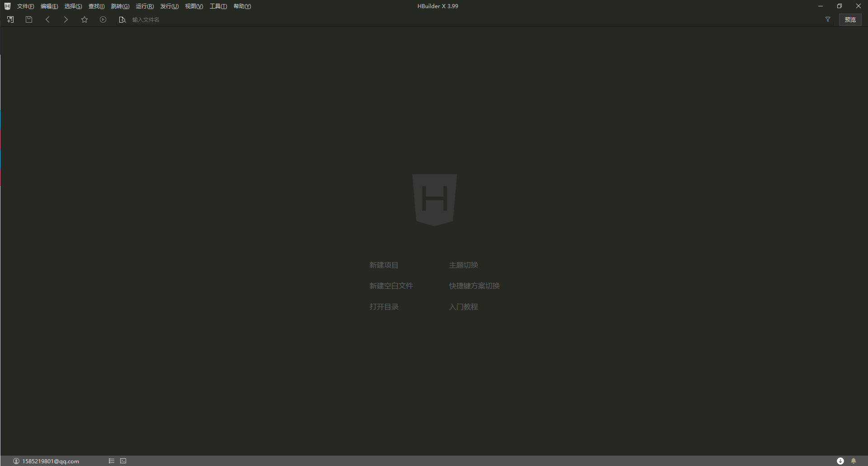This screenshot has height=466, width=868.
Task: Open the 工具(T) menu
Action: click(x=218, y=6)
